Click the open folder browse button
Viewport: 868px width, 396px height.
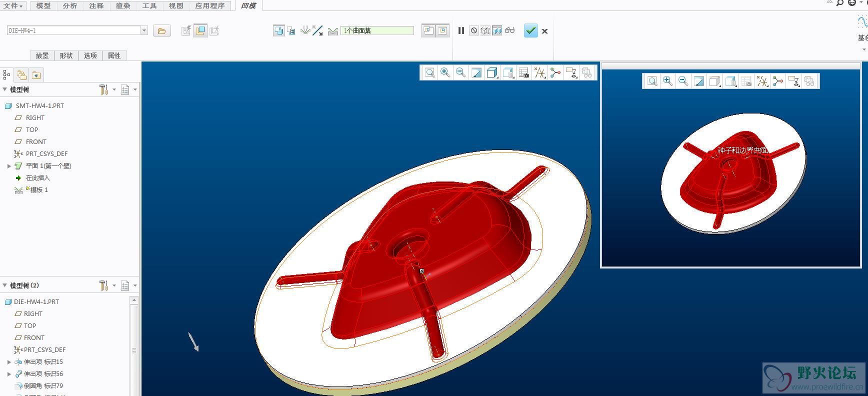[161, 30]
